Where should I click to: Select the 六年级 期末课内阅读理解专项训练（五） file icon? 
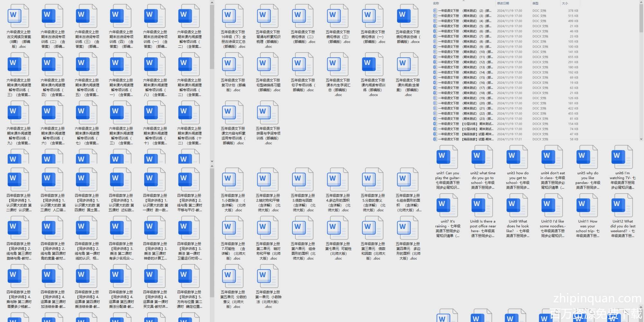[87, 64]
